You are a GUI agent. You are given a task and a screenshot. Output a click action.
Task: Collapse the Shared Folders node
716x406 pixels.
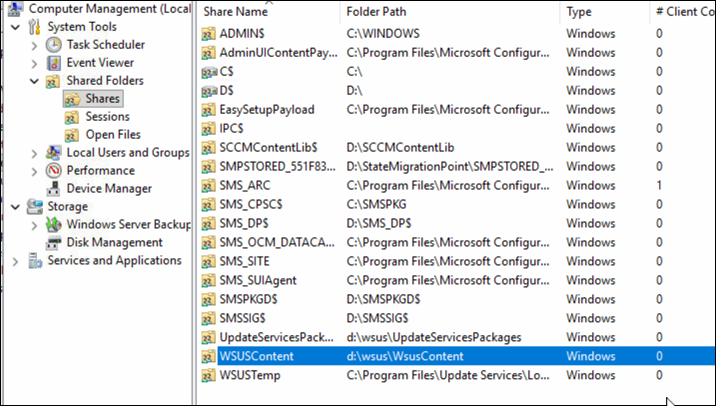(x=35, y=81)
